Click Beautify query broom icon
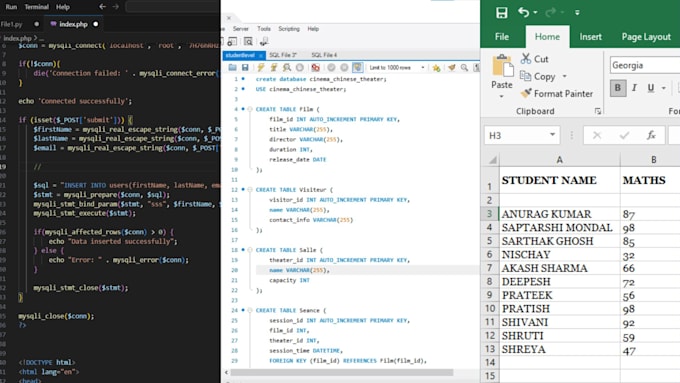Screen dimensions: 680x383 coord(451,68)
